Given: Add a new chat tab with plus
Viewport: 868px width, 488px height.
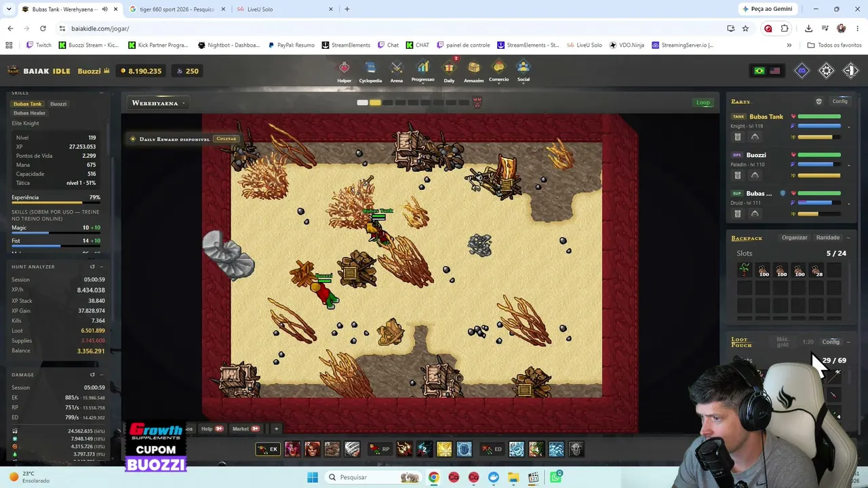Looking at the screenshot, I should click(x=276, y=428).
